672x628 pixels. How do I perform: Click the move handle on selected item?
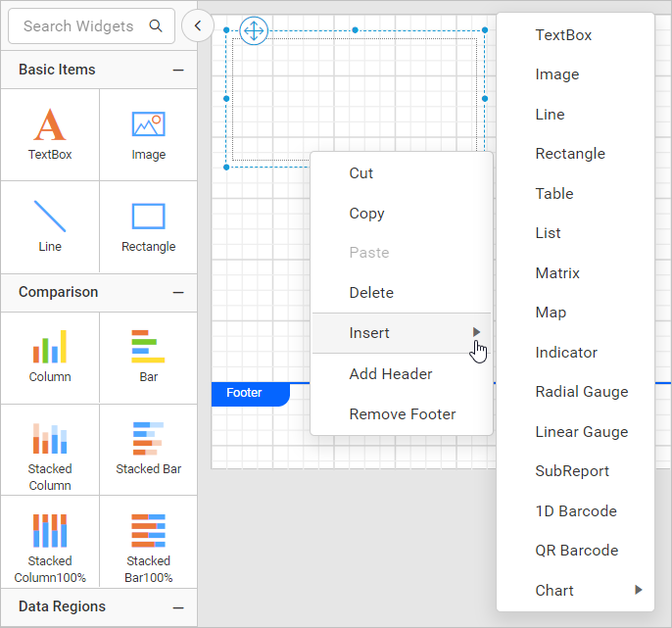click(254, 30)
